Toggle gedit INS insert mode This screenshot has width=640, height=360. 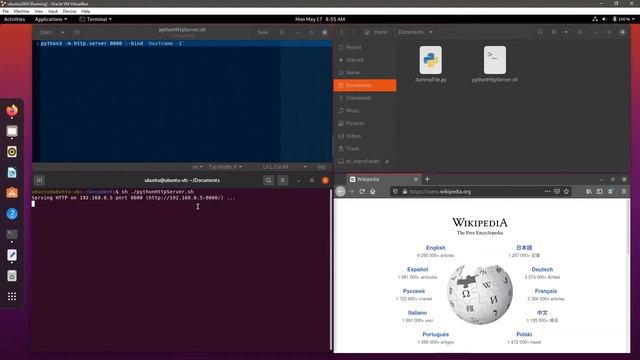[x=322, y=167]
